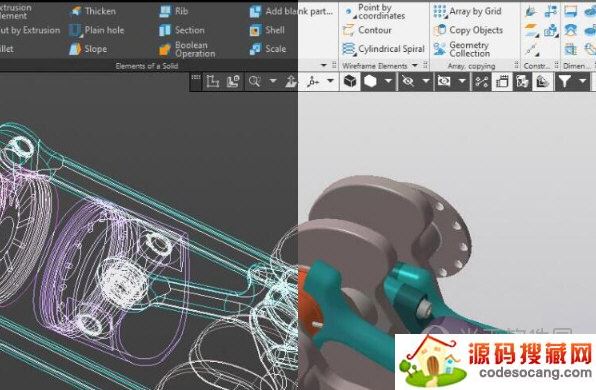
Task: Click the constraints nodes icon in view toolbar
Action: pos(482,81)
